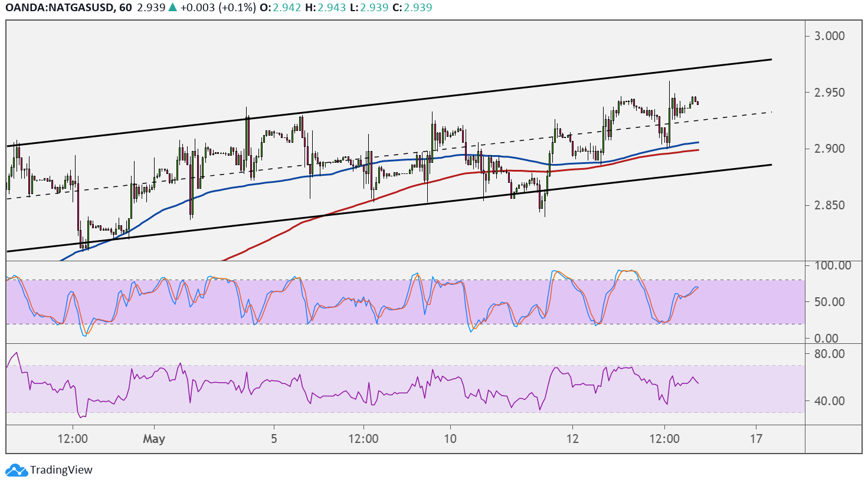Click the 2.900 price axis label

tap(830, 149)
